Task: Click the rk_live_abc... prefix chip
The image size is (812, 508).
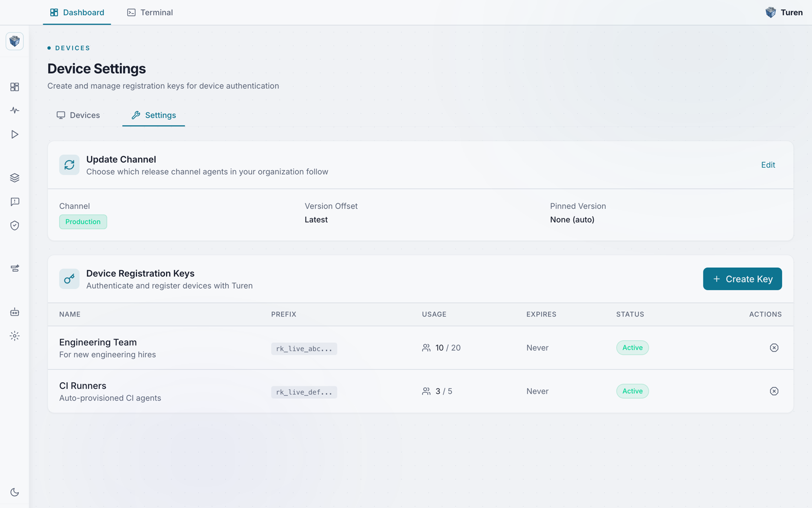Action: pyautogui.click(x=304, y=348)
